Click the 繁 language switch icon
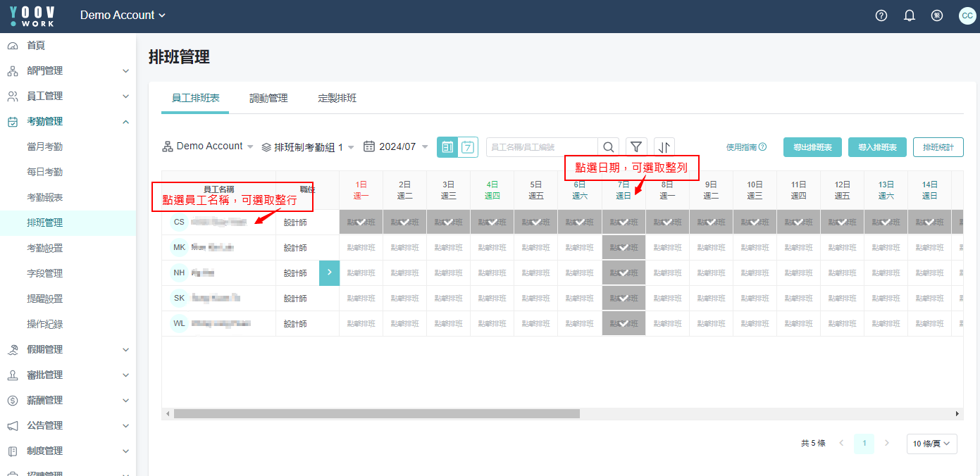Viewport: 980px width, 476px height. pos(937,15)
